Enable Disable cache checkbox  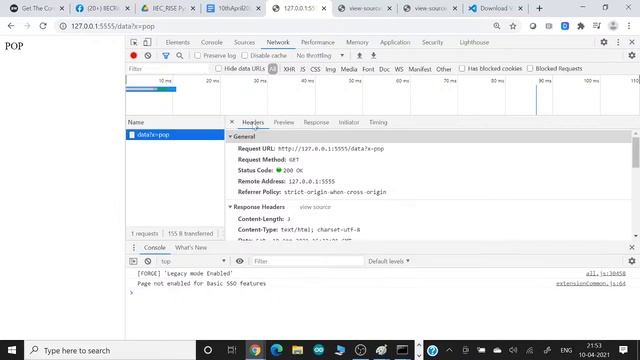pos(244,56)
